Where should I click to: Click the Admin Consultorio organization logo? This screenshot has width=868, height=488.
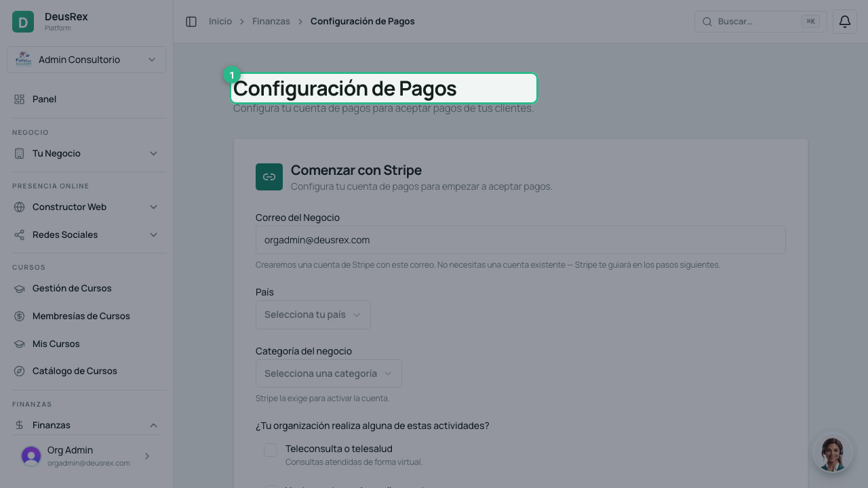click(24, 60)
